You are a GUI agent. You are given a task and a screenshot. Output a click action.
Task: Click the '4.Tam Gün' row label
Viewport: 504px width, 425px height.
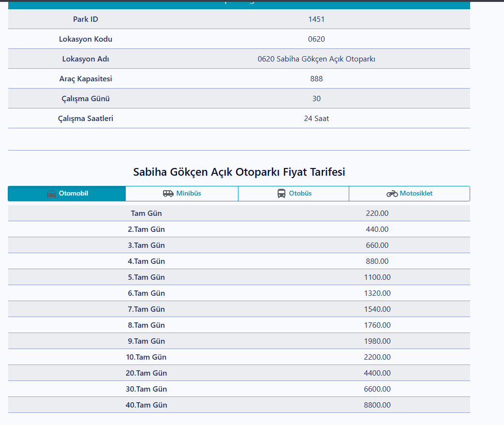pyautogui.click(x=146, y=261)
